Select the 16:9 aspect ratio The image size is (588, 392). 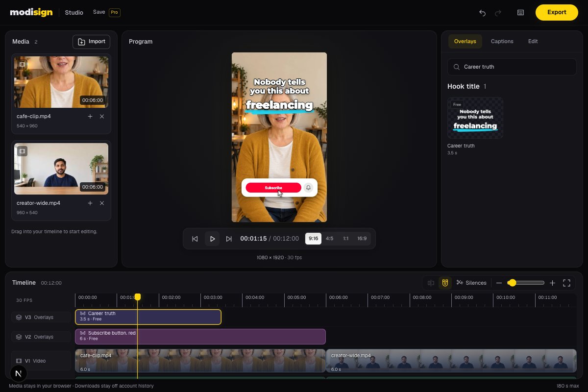[362, 239]
